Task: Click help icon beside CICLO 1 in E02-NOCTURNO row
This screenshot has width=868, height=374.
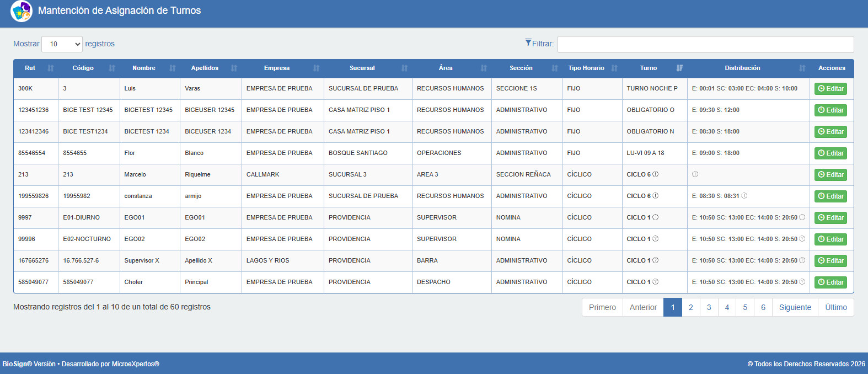Action: pyautogui.click(x=656, y=239)
